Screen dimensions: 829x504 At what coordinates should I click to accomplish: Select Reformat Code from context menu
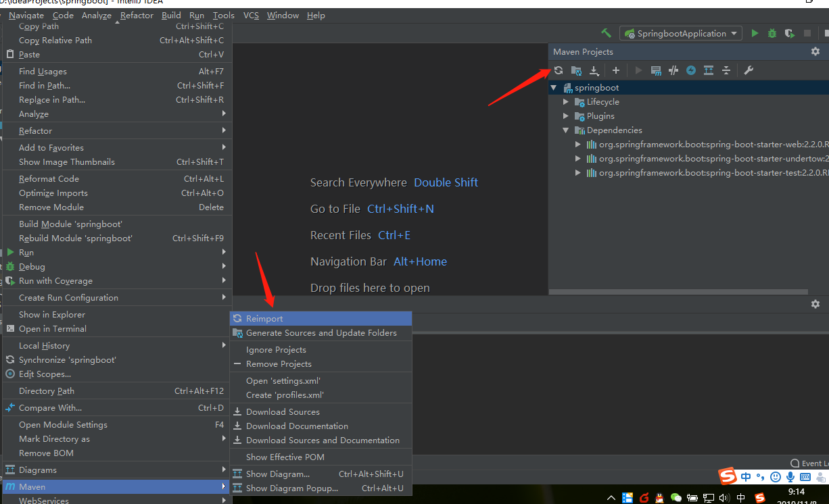pos(116,179)
